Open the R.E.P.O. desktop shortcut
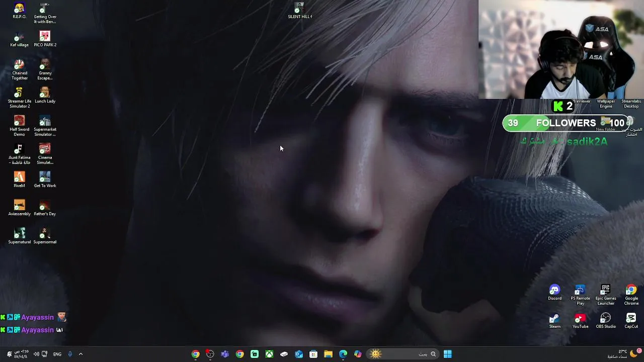This screenshot has height=362, width=644. point(19,11)
